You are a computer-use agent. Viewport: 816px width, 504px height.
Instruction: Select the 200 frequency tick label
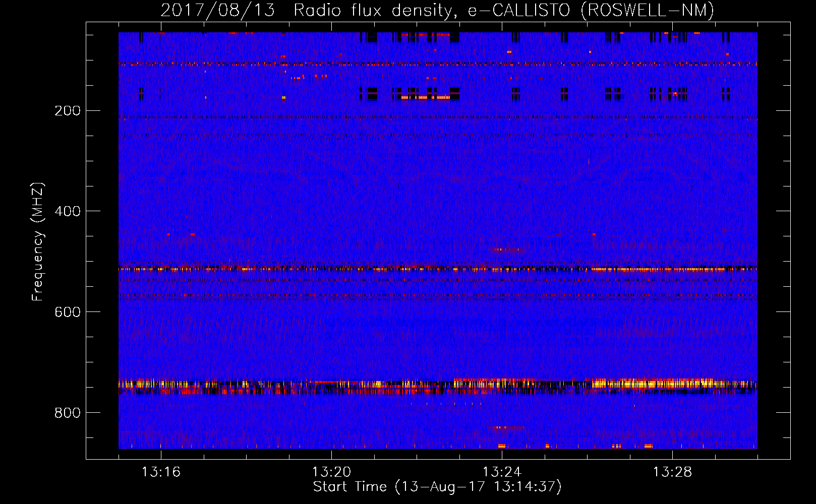point(68,110)
